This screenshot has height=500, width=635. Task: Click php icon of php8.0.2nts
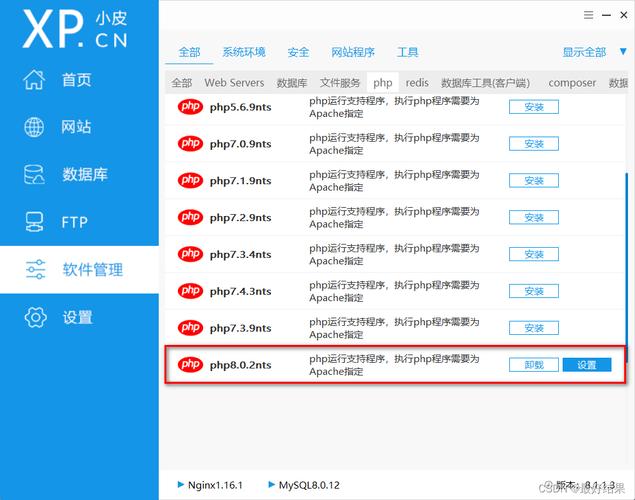[x=190, y=365]
